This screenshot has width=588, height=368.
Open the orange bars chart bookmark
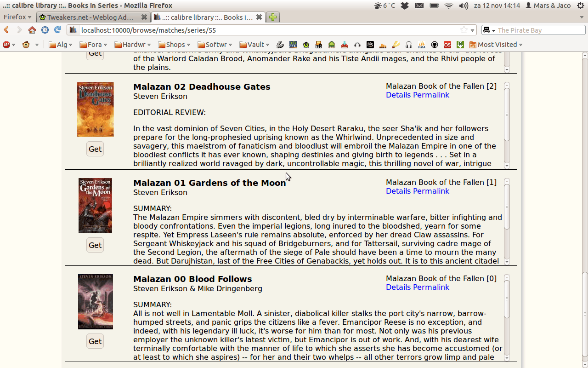[383, 45]
